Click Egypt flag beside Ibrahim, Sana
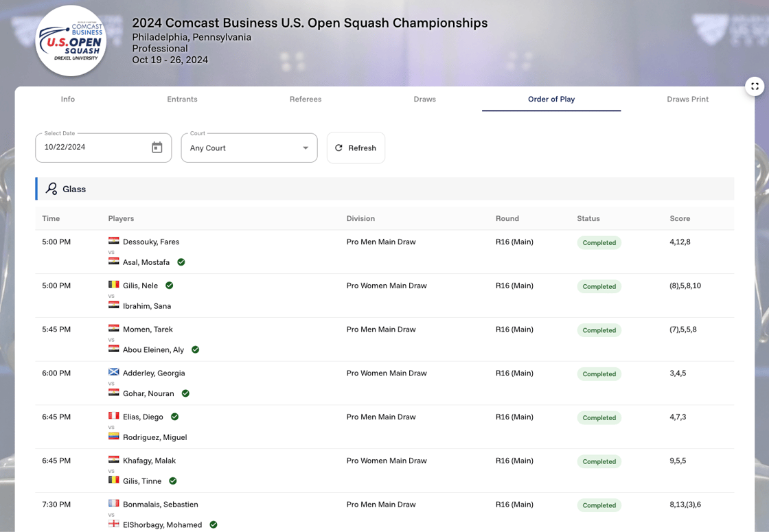This screenshot has height=532, width=769. [x=114, y=305]
